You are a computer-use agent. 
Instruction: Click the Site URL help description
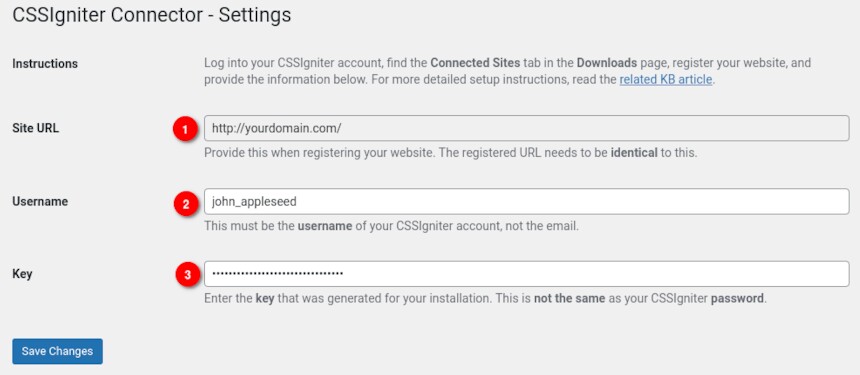[x=450, y=152]
